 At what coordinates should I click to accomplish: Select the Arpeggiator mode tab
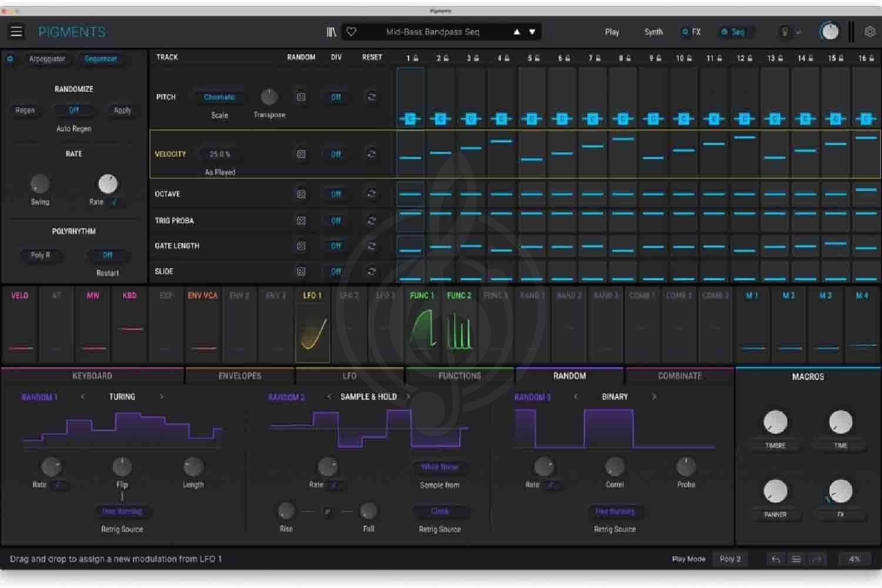[x=48, y=59]
